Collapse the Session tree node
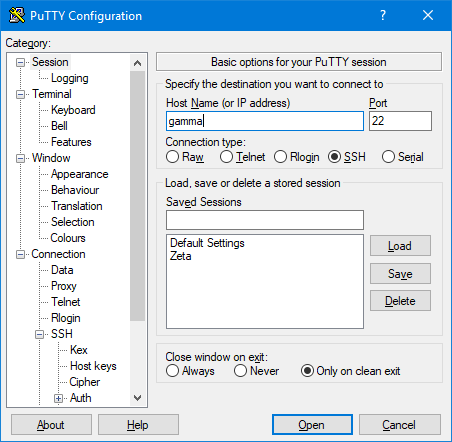Screen dimensions: 452x442 tap(21, 62)
